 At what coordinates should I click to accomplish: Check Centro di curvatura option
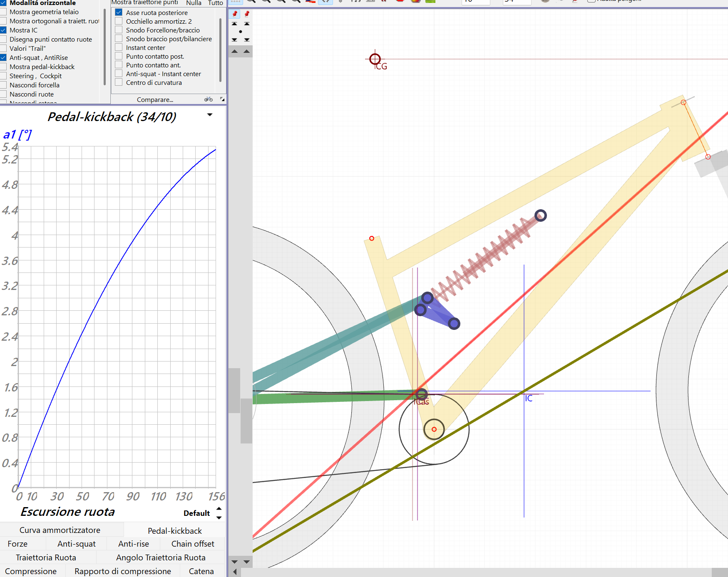tap(119, 82)
